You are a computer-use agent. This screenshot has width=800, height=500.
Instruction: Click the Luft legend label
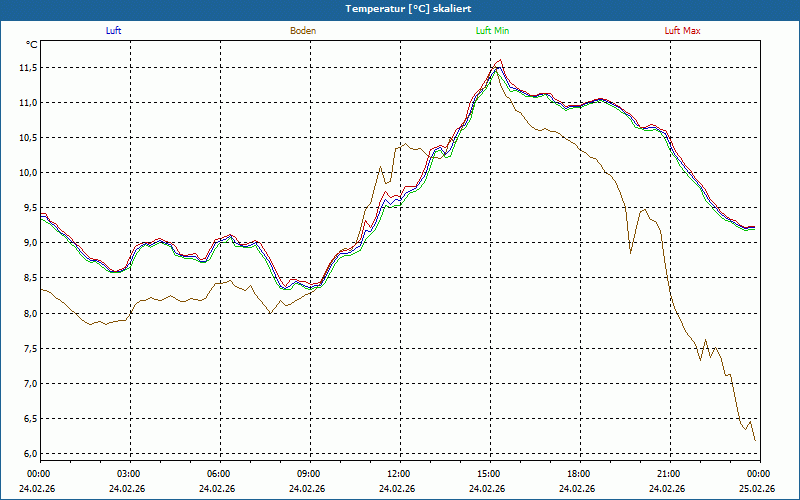point(113,30)
